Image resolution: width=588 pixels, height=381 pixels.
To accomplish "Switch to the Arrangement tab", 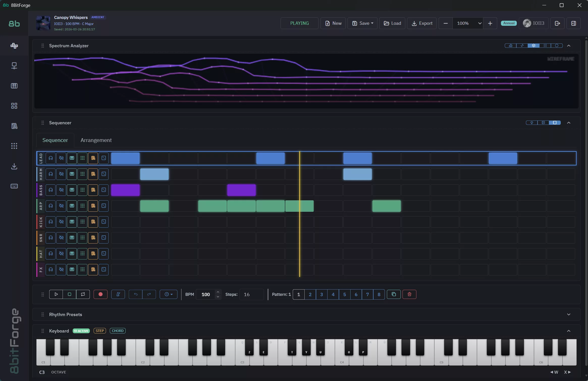I will 96,140.
